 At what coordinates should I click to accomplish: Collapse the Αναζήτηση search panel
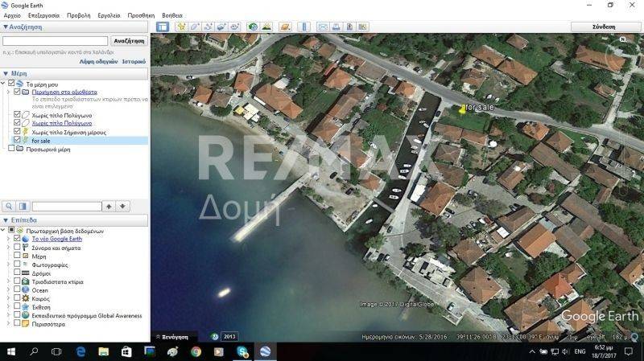click(x=5, y=27)
